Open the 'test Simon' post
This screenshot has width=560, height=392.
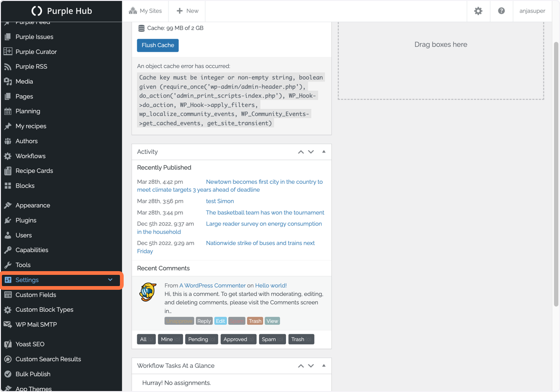click(x=220, y=201)
